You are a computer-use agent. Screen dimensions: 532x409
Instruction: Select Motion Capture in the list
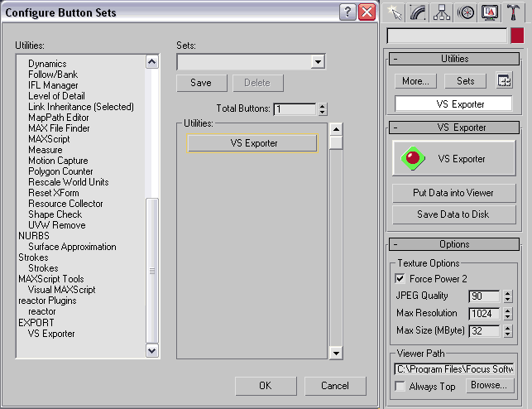click(x=58, y=161)
